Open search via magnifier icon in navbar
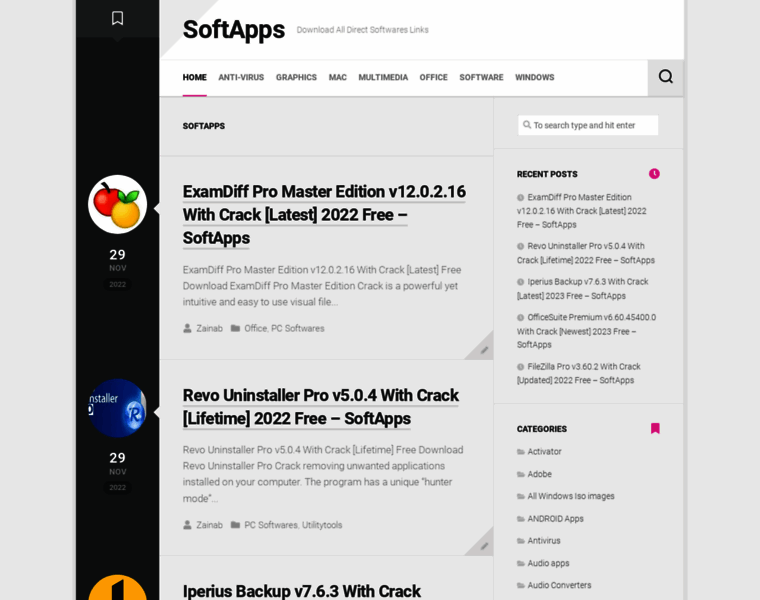The height and width of the screenshot is (600, 760). point(665,77)
